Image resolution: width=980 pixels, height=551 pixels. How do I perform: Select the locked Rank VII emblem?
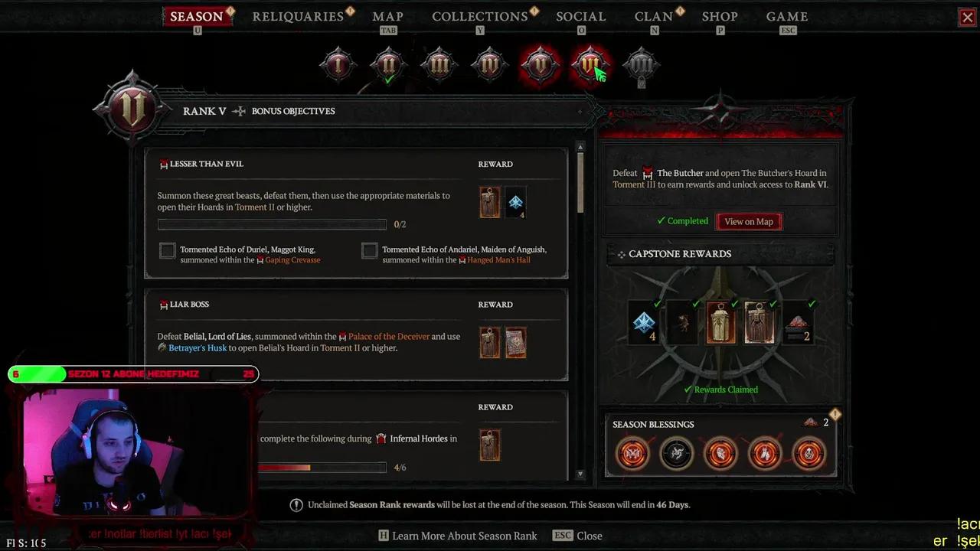[x=641, y=67]
